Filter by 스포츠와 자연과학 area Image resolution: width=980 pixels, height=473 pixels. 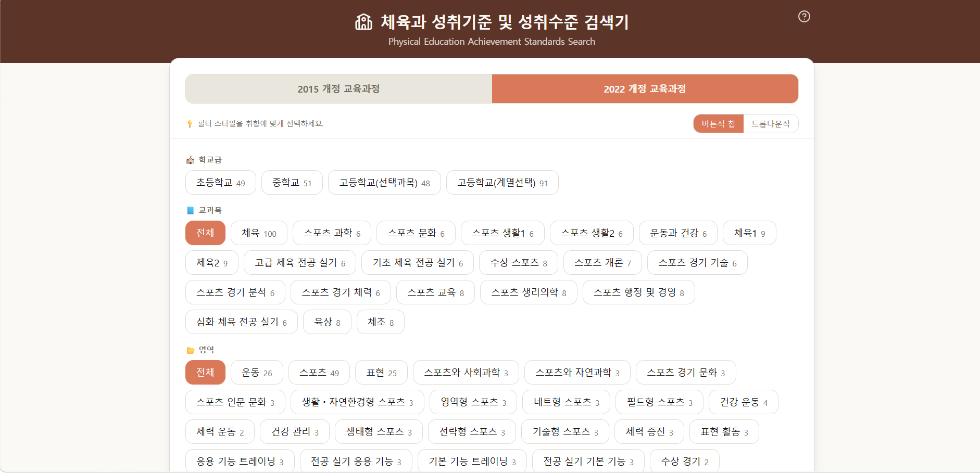(x=577, y=373)
